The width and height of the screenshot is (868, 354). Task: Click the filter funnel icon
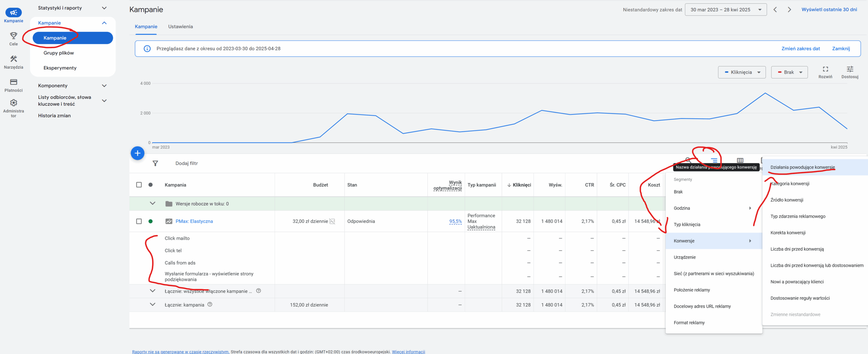155,164
